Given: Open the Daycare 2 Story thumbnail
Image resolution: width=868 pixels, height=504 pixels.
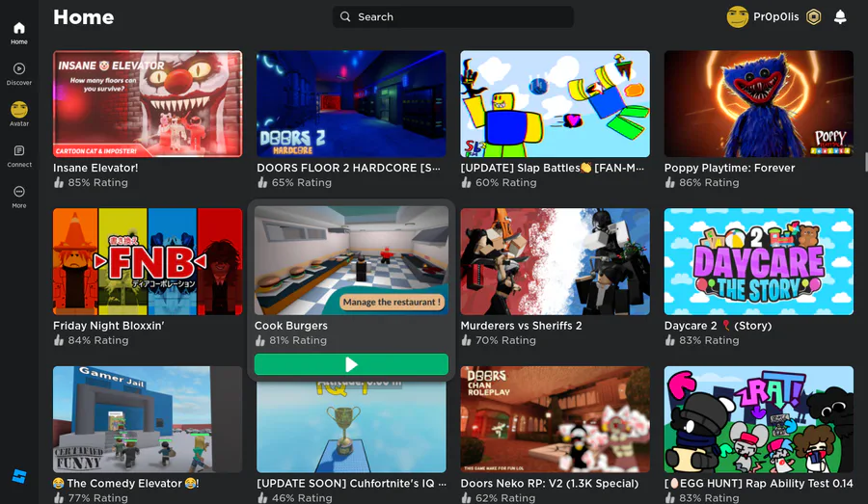Looking at the screenshot, I should point(758,262).
